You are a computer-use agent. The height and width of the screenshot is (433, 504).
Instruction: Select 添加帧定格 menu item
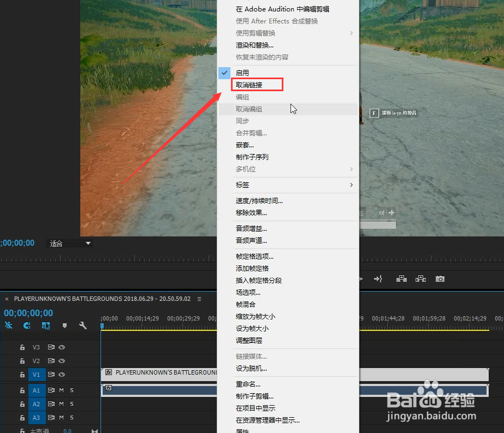(x=288, y=269)
